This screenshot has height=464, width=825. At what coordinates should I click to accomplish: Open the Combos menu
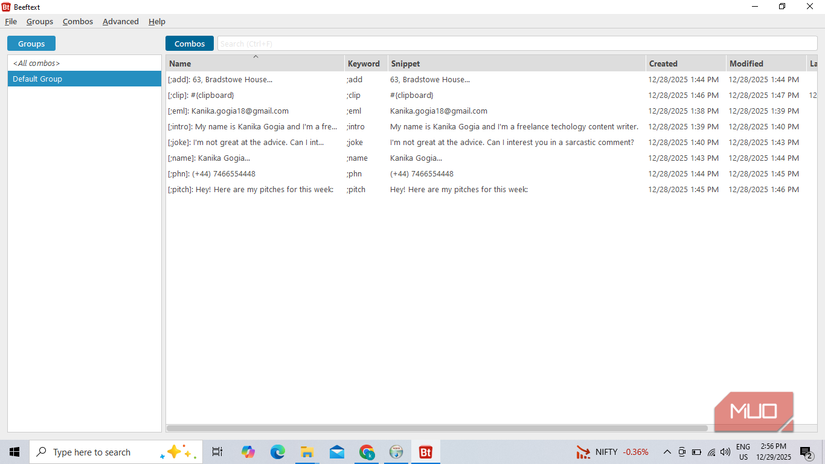click(77, 22)
